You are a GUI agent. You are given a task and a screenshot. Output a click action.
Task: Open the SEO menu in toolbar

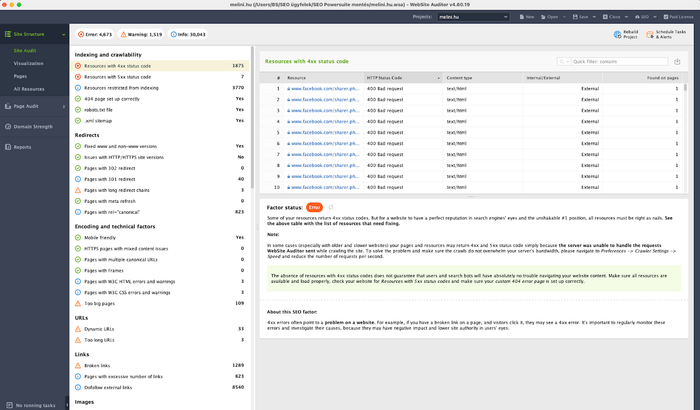pos(646,17)
